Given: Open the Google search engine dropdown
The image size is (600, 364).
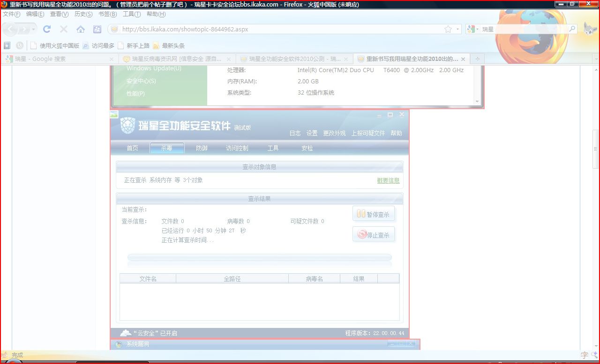Looking at the screenshot, I should (x=472, y=29).
